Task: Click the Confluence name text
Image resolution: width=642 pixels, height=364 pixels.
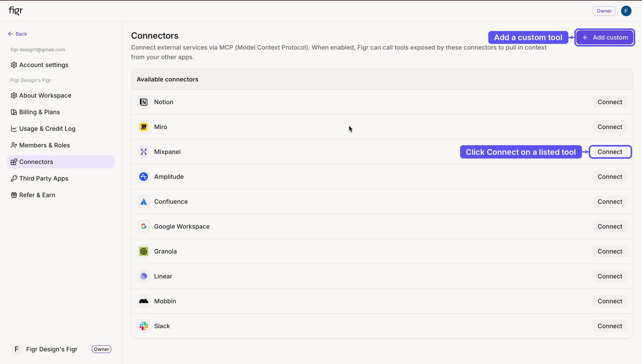Action: pyautogui.click(x=171, y=202)
